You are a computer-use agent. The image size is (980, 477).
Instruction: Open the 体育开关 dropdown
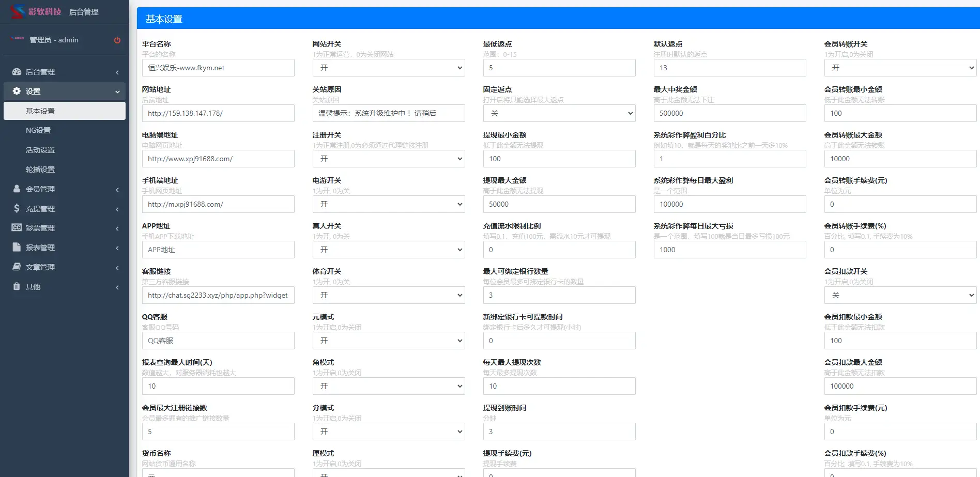coord(389,295)
